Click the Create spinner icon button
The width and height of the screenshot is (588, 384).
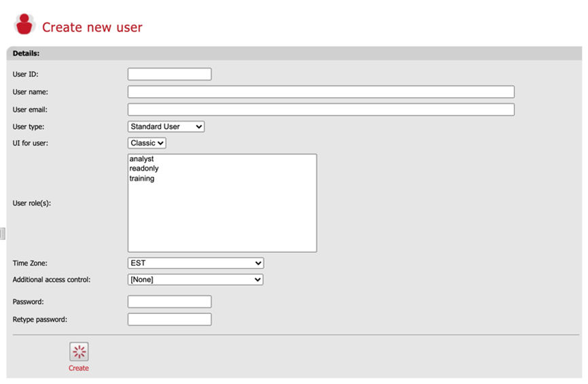[x=79, y=351]
